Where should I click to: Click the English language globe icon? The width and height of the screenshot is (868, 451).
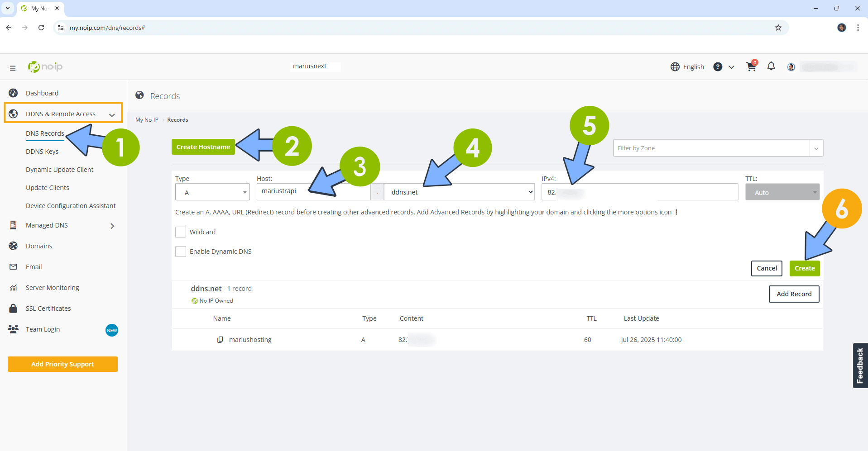click(x=674, y=66)
